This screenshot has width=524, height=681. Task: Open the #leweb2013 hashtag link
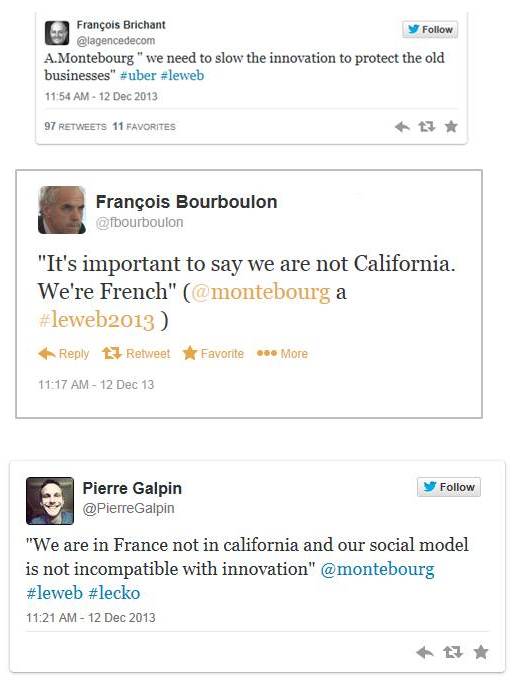coord(96,321)
